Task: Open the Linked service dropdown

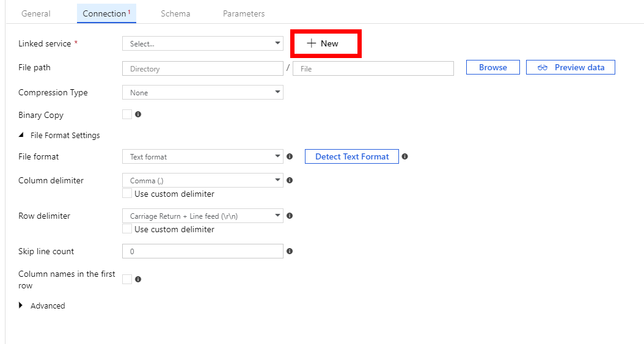Action: coord(202,43)
